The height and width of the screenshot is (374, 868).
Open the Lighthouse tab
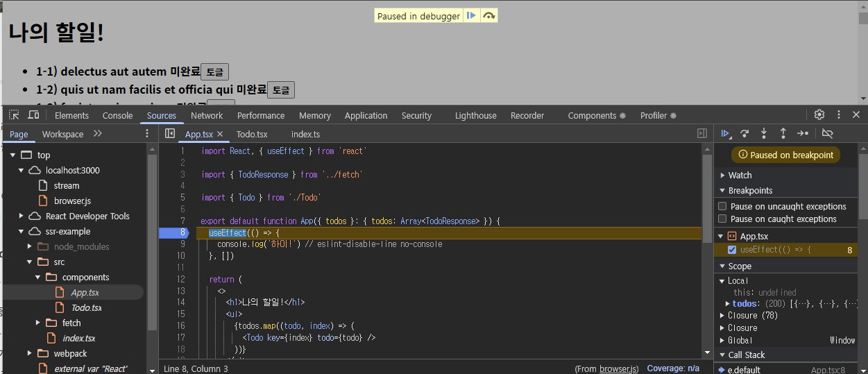pyautogui.click(x=476, y=115)
